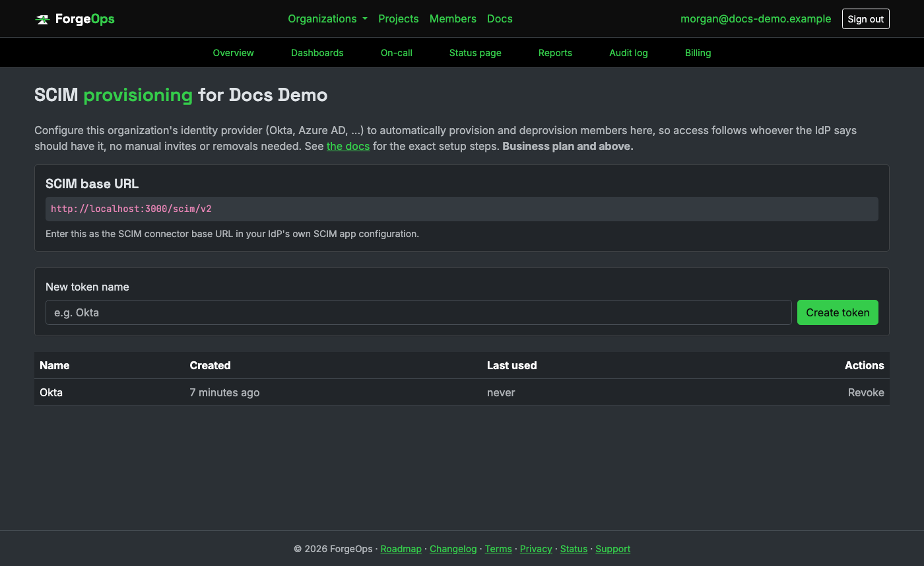Open Docs in the top navigation
Screen dimensions: 924x566
500,18
